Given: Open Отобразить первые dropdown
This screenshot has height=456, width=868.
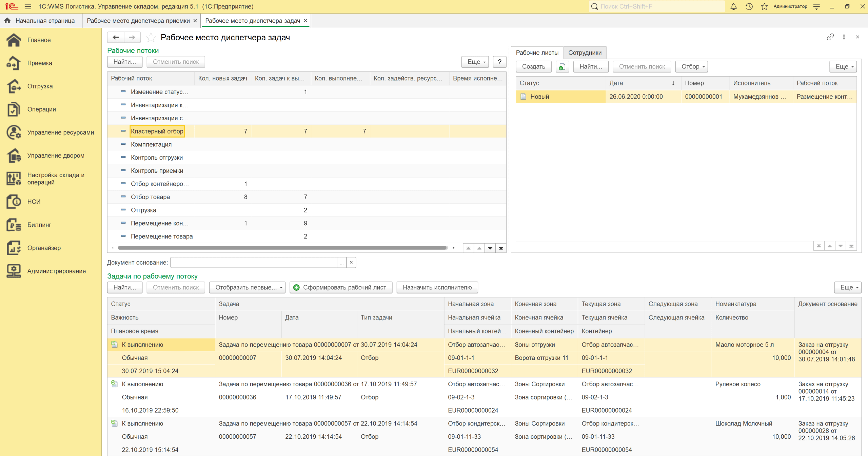Looking at the screenshot, I should pos(247,287).
